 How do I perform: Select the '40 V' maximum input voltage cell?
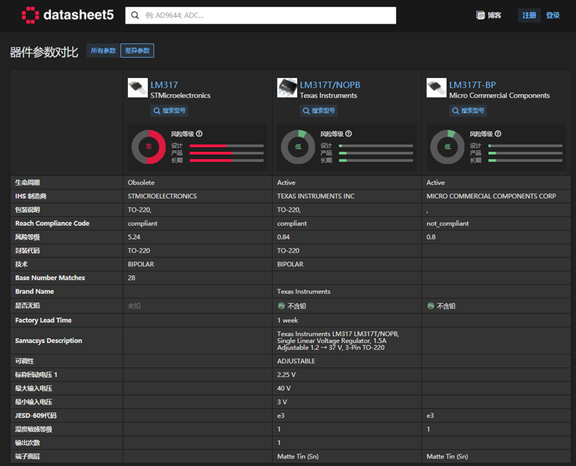346,388
